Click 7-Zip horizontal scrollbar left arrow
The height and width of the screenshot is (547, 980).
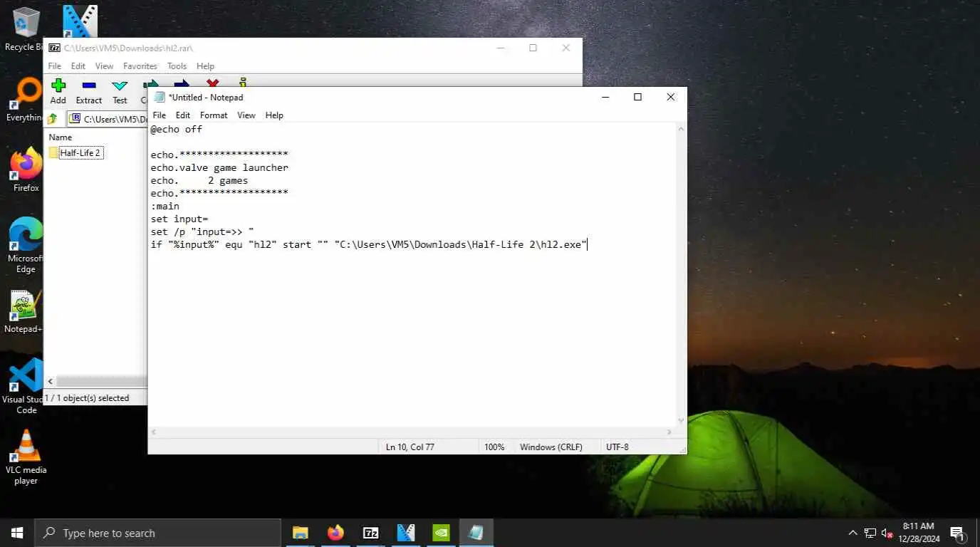pyautogui.click(x=50, y=382)
